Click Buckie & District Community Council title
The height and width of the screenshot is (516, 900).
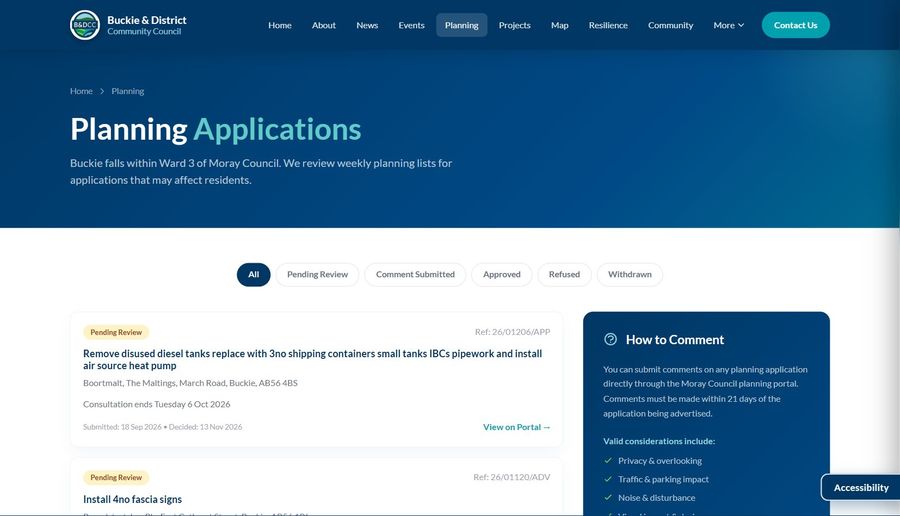click(x=146, y=25)
